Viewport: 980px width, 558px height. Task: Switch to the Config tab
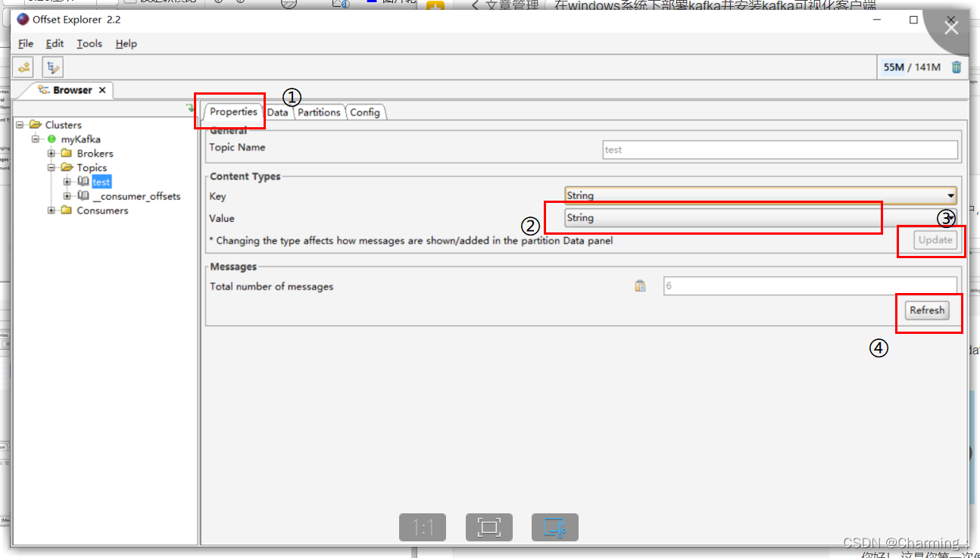pos(365,112)
